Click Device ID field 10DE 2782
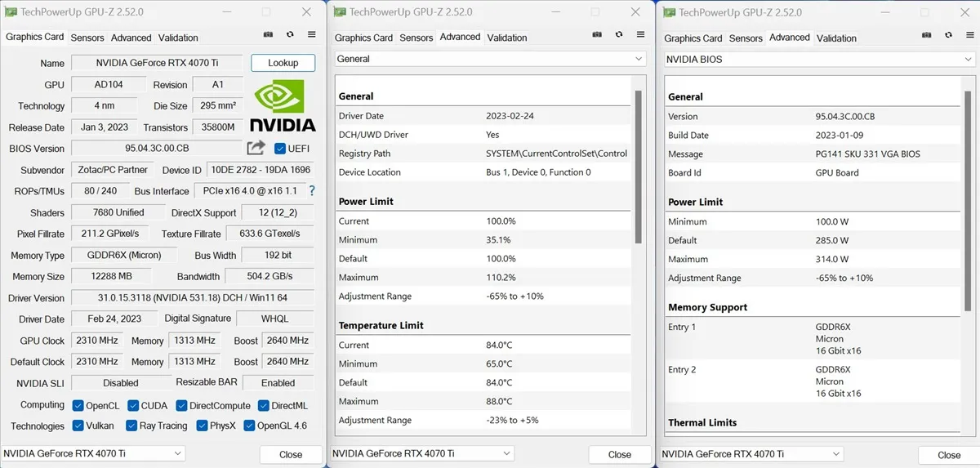The image size is (980, 468). [x=261, y=170]
